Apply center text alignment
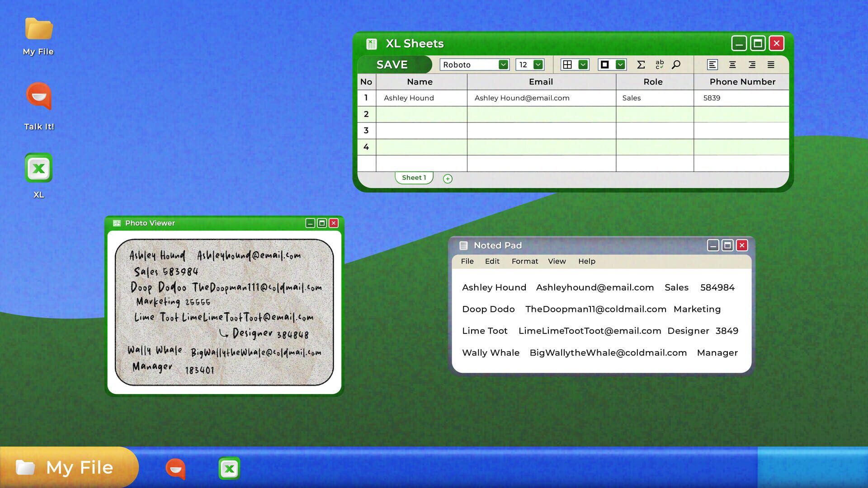This screenshot has width=868, height=488. (x=732, y=65)
